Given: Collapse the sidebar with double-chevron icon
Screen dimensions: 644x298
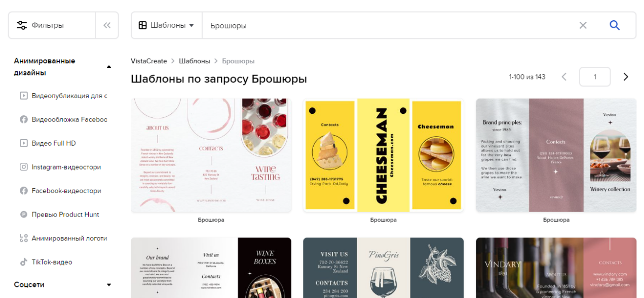Looking at the screenshot, I should coord(107,25).
